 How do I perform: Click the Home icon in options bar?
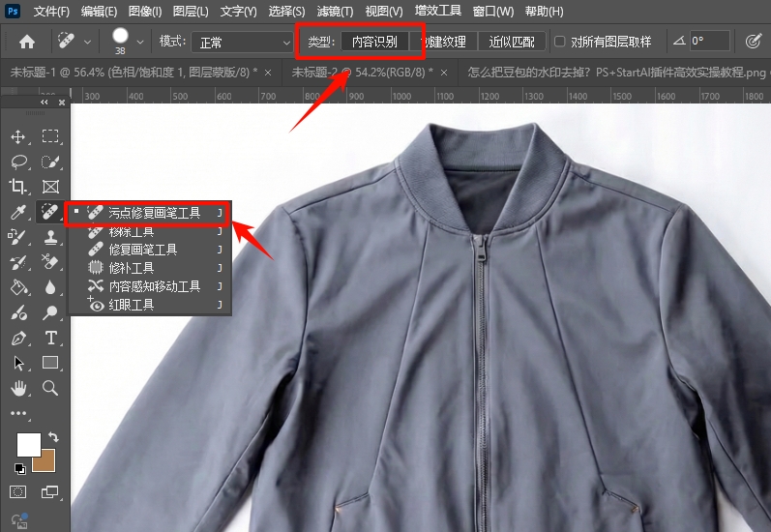[x=26, y=42]
